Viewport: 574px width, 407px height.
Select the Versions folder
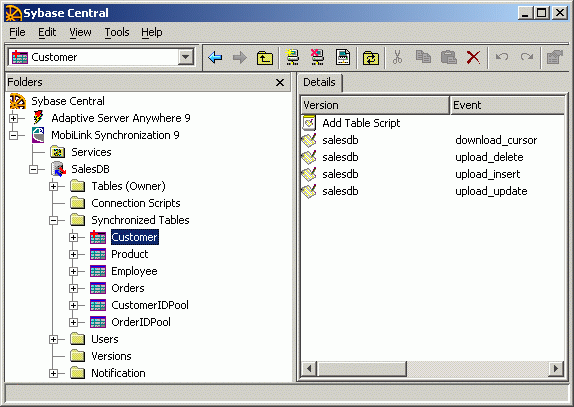point(111,356)
